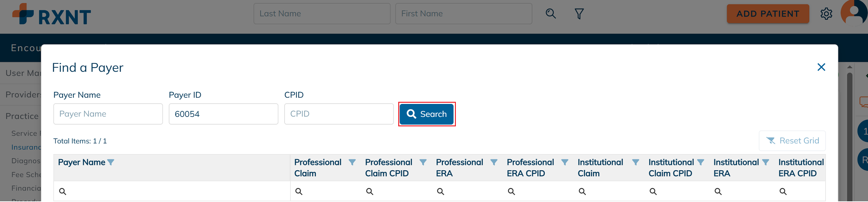
Task: Click the patient search magnifier icon
Action: 551,14
